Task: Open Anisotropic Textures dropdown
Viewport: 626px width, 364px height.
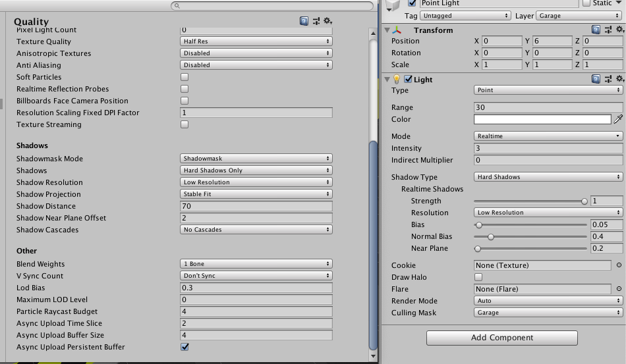Action: (256, 53)
